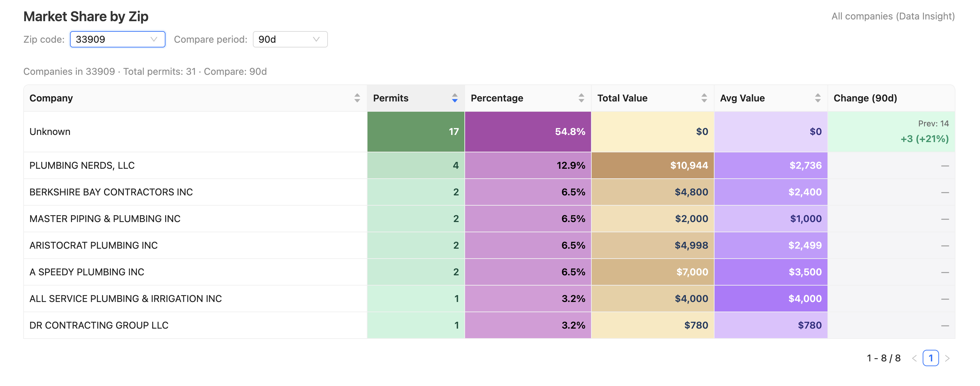The width and height of the screenshot is (980, 386).
Task: Click the $780 total value cell
Action: click(652, 325)
